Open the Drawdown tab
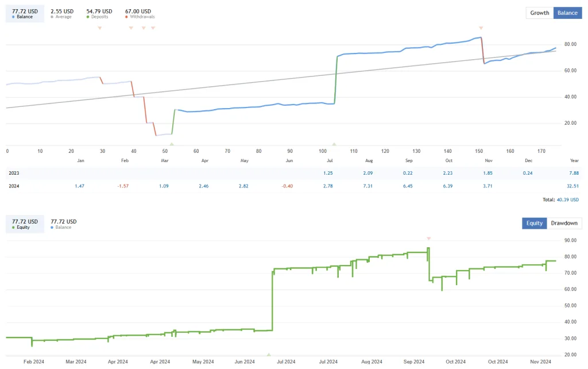The image size is (588, 369). (x=564, y=223)
